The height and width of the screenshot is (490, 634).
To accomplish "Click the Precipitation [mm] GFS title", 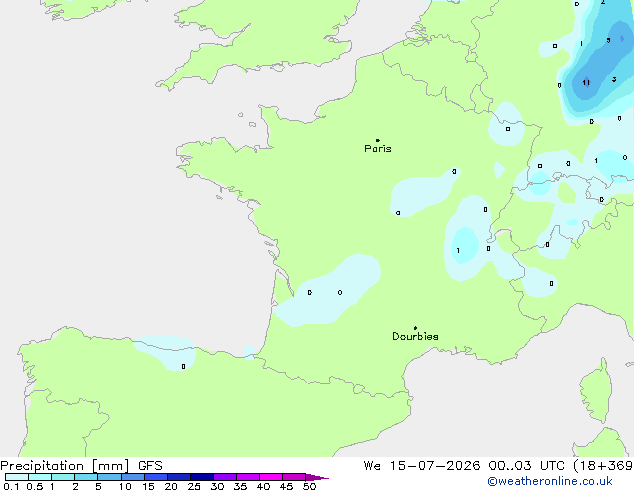I will coord(81,466).
